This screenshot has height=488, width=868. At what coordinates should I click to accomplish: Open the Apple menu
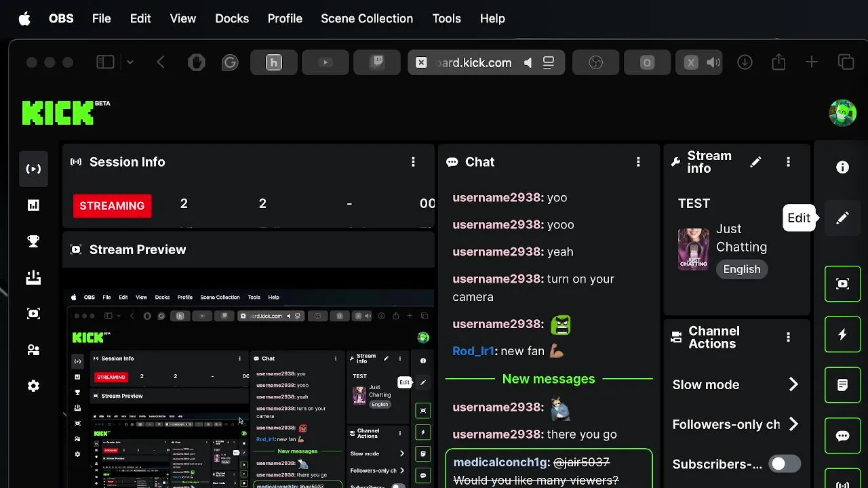tap(24, 18)
